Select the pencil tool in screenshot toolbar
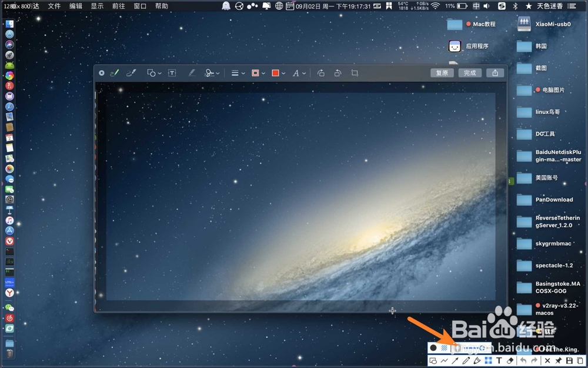The height and width of the screenshot is (368, 588). (x=466, y=361)
